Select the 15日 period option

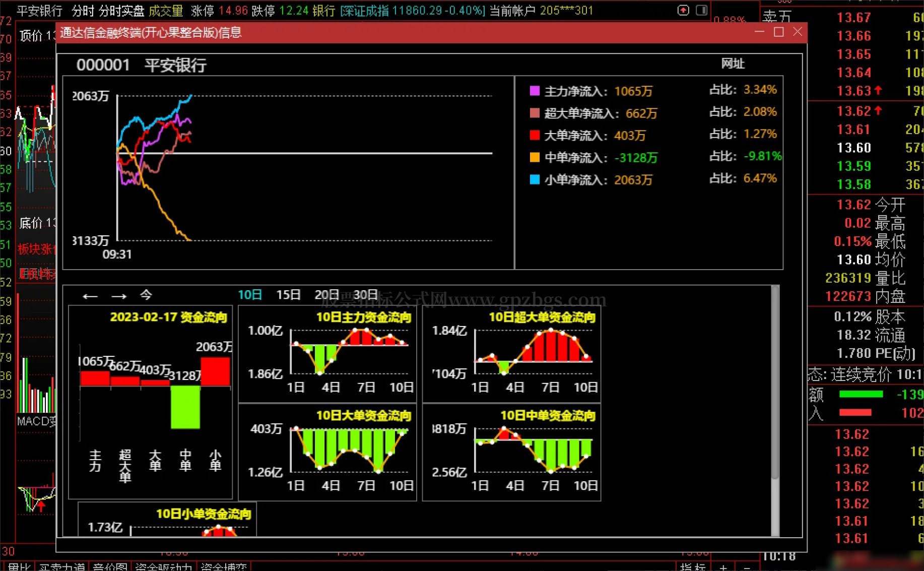288,295
